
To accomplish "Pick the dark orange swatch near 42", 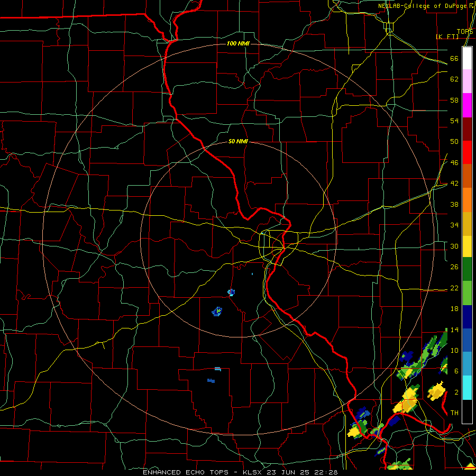I will (x=467, y=176).
